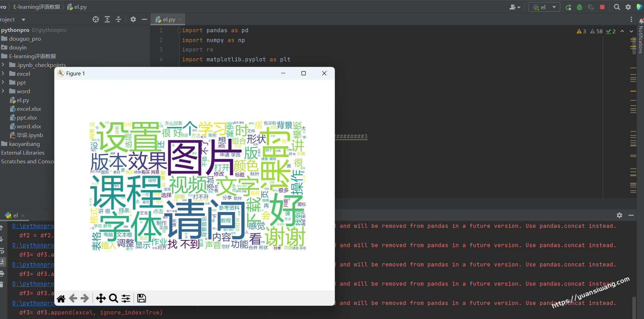
Task: Expand the .ipynb_checkpoints folder
Action: (x=3, y=65)
